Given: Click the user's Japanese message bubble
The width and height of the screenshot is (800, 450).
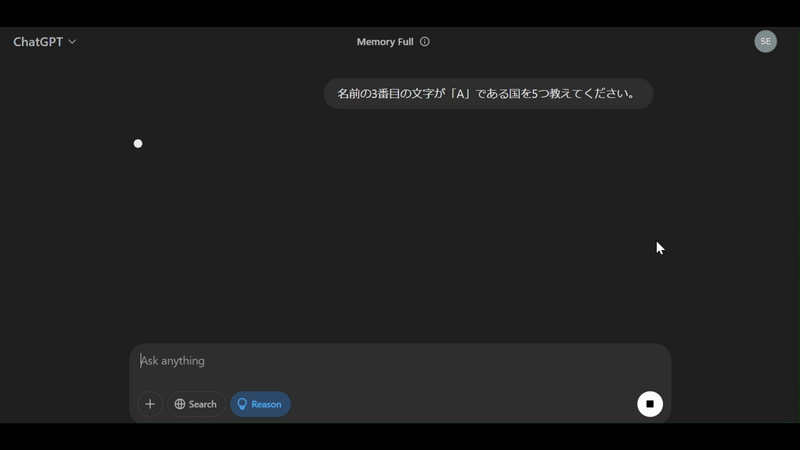Looking at the screenshot, I should click(488, 93).
